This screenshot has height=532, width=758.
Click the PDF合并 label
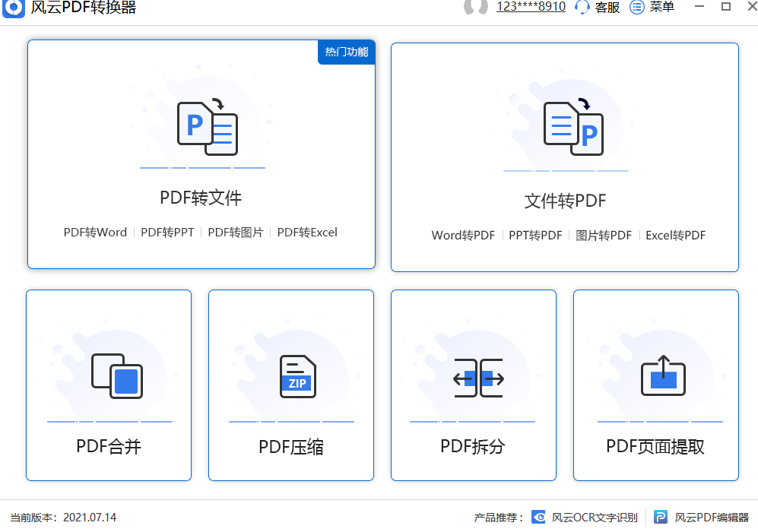109,446
